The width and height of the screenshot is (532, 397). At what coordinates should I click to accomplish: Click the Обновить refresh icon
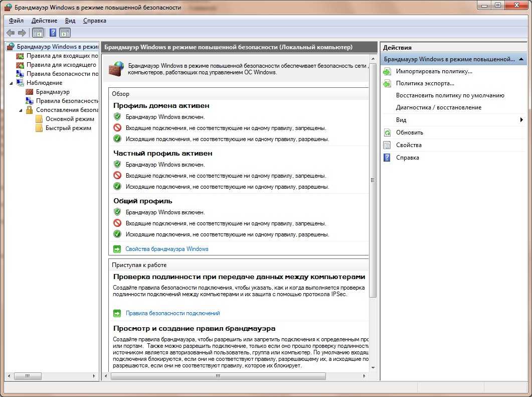(387, 133)
